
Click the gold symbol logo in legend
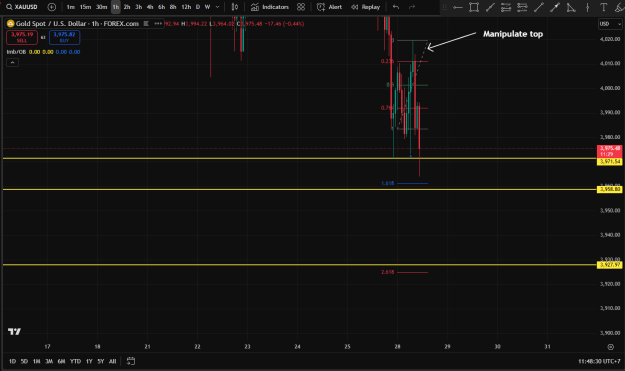(10, 24)
